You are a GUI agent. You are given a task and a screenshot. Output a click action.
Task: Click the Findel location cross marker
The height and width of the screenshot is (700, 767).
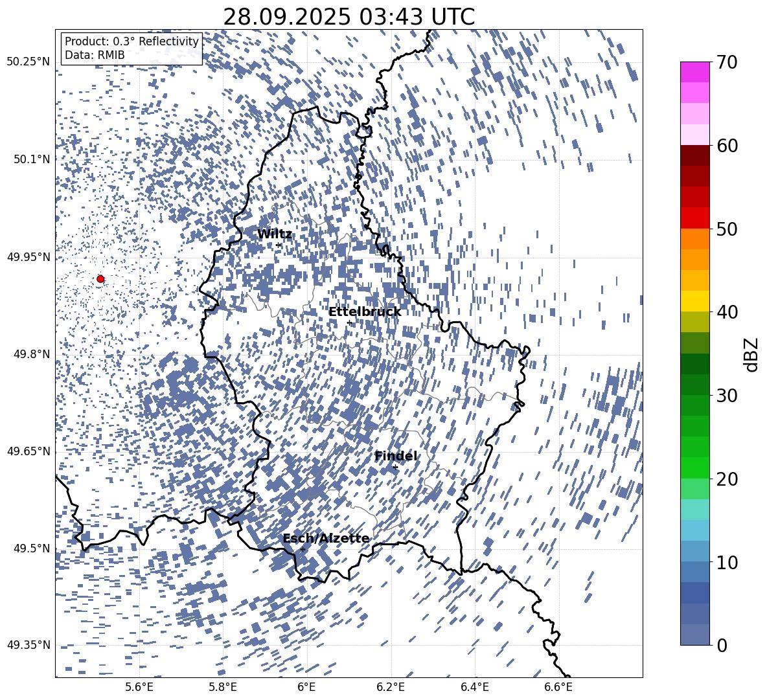[395, 468]
